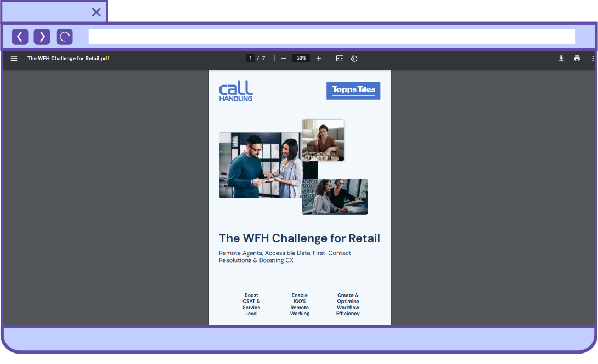Screen dimensions: 598x364
Task: Print the PDF document
Action: 577,58
